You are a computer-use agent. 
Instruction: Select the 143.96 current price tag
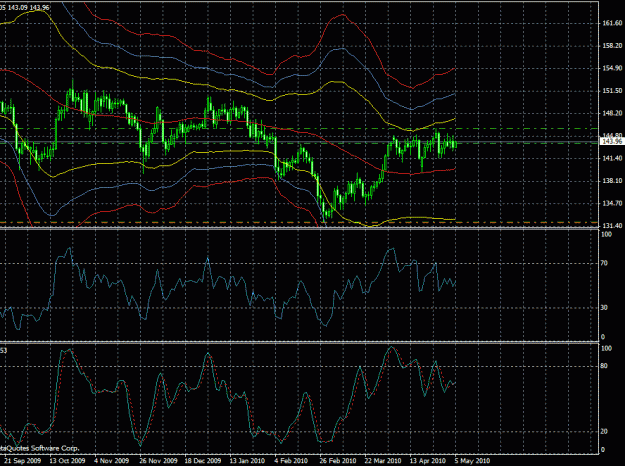click(x=612, y=142)
